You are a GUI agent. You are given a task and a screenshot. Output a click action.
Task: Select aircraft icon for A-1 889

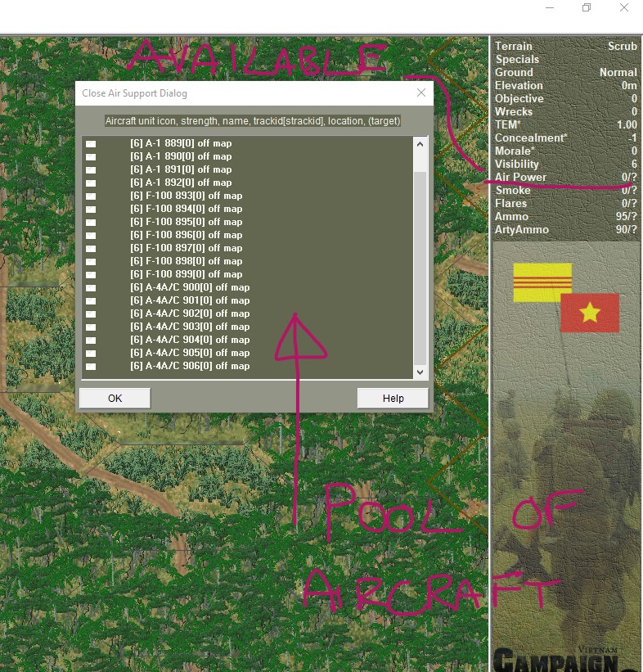tap(91, 143)
